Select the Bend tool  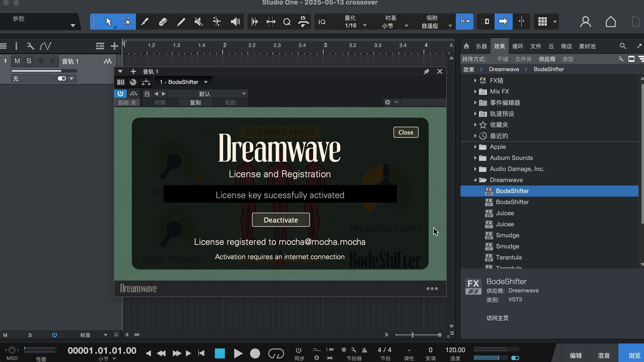(x=217, y=22)
